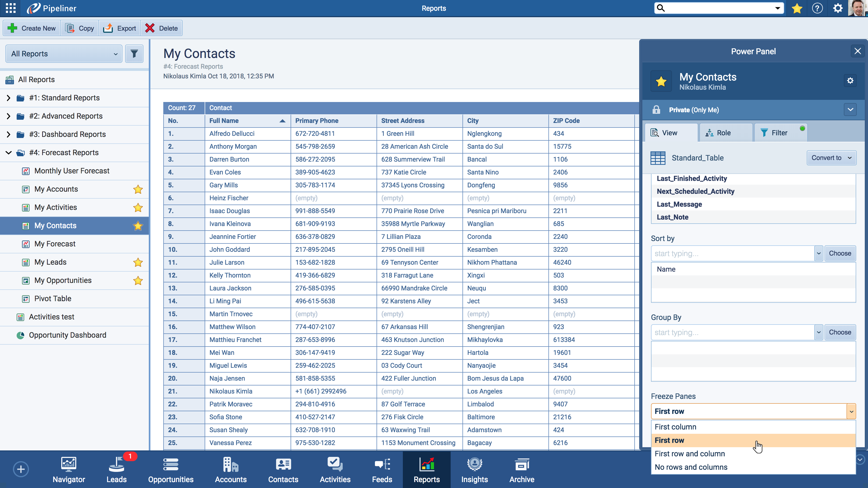
Task: Open the global settings gear icon
Action: 838,8
